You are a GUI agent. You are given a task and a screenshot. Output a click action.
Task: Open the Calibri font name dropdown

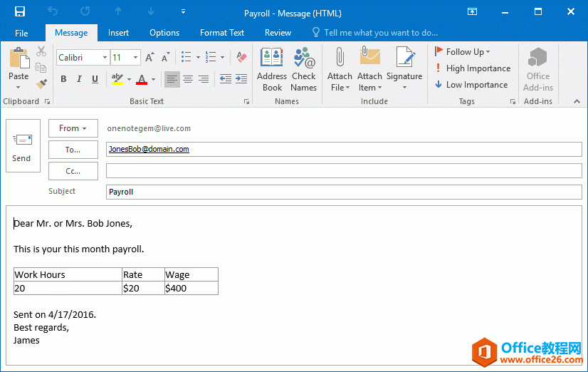105,57
